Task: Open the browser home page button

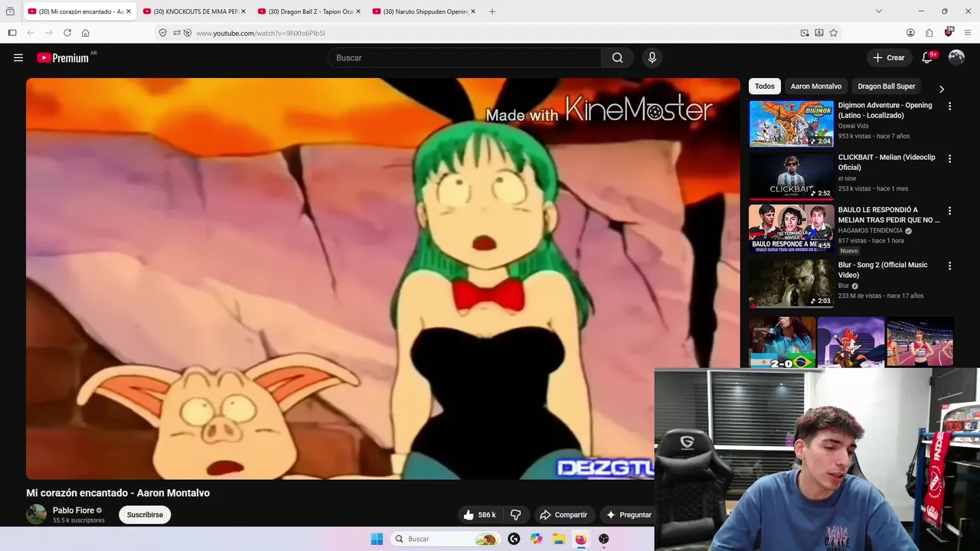Action: [x=86, y=33]
